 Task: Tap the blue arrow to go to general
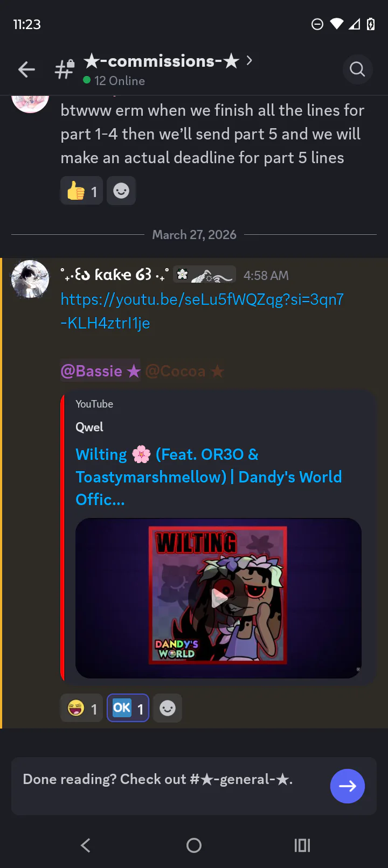pos(347,786)
